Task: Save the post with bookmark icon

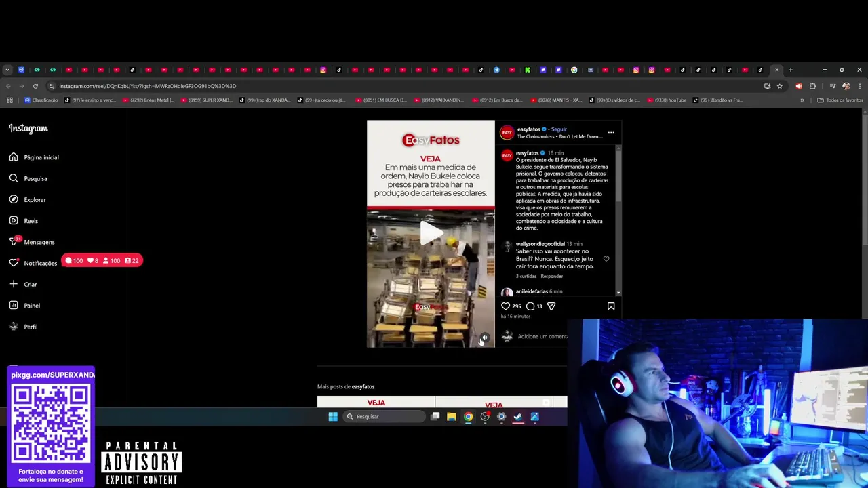Action: 611,306
